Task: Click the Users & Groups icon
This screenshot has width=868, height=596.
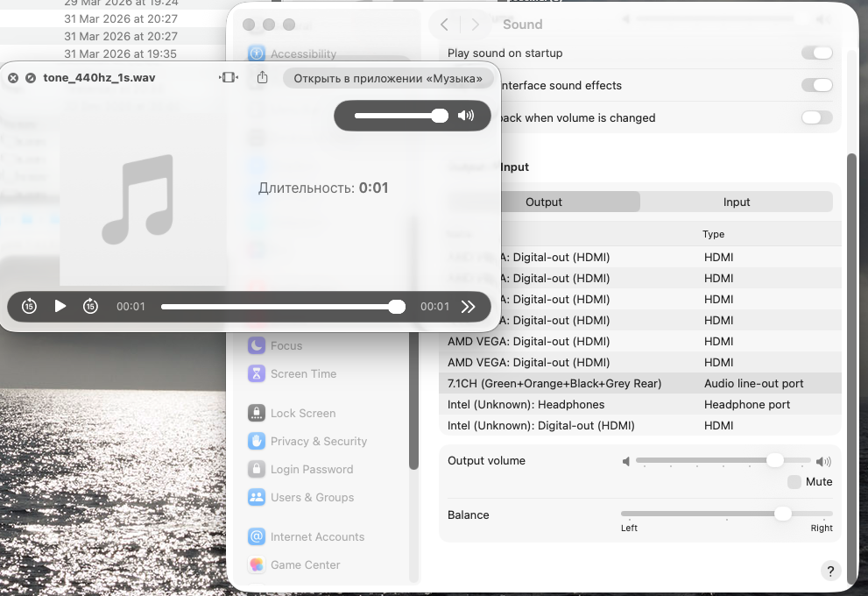Action: click(x=257, y=498)
